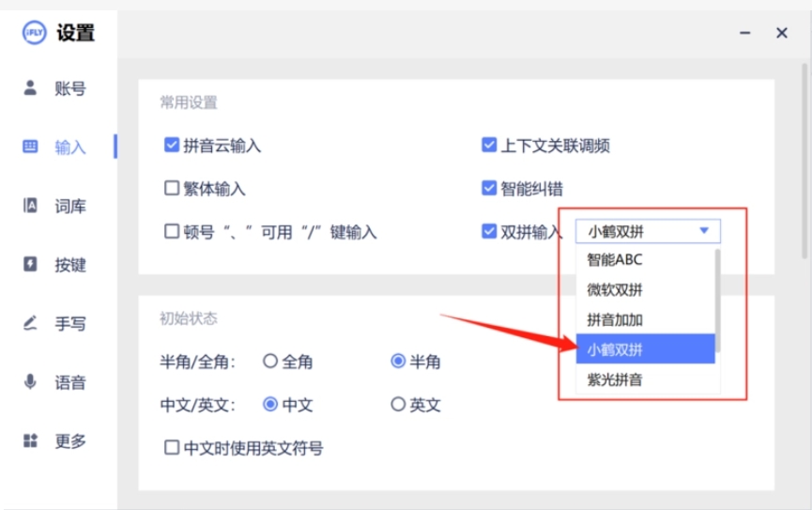
Task: Click the settings page vertical scrollbar
Action: pyautogui.click(x=804, y=161)
